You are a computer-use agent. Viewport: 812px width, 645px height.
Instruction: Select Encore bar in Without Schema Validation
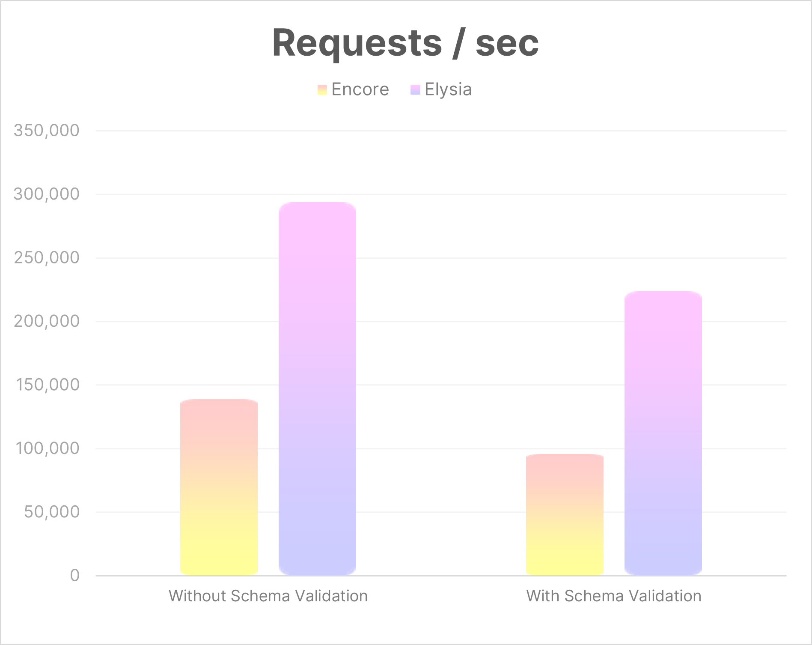click(219, 487)
